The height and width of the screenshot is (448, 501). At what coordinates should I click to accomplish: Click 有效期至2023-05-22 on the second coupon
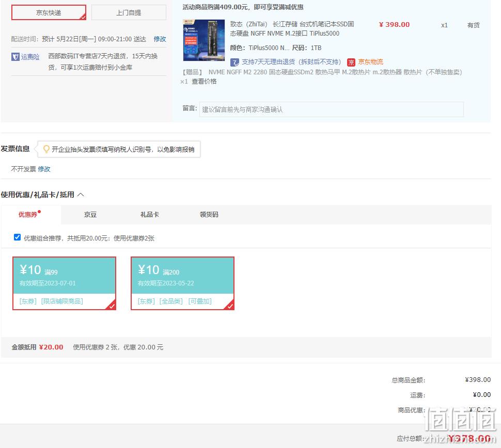[x=166, y=283]
